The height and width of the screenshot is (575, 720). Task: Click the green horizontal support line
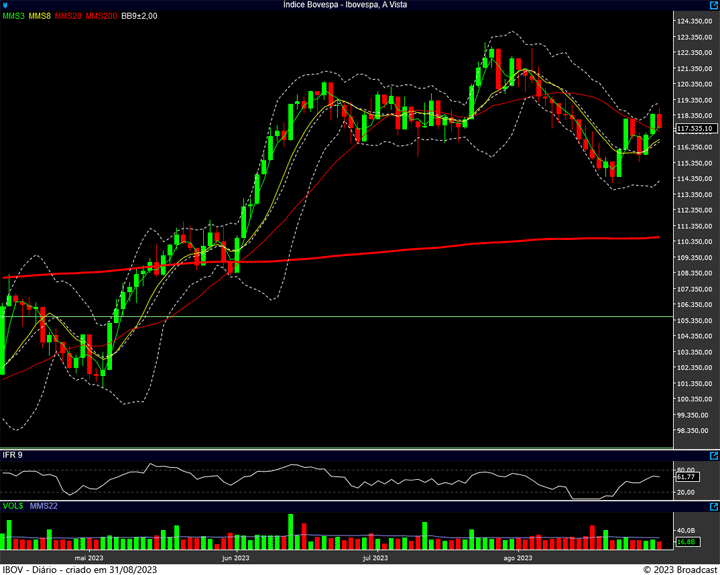click(400, 316)
